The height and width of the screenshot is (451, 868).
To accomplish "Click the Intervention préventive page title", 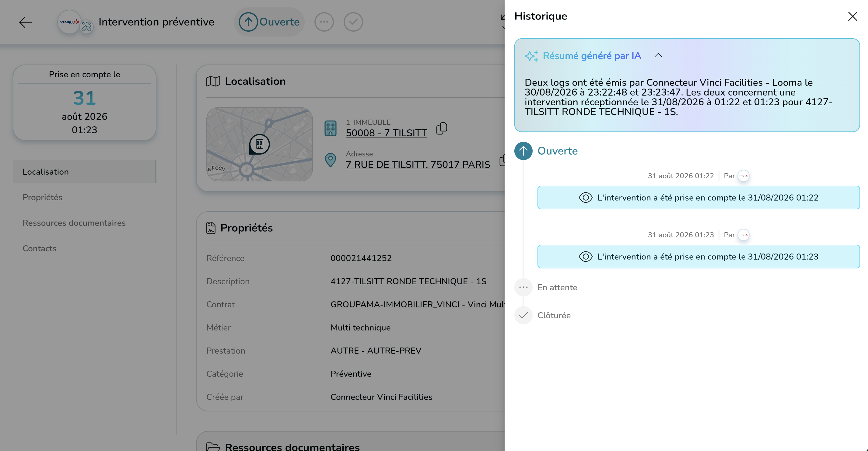I will pos(156,22).
